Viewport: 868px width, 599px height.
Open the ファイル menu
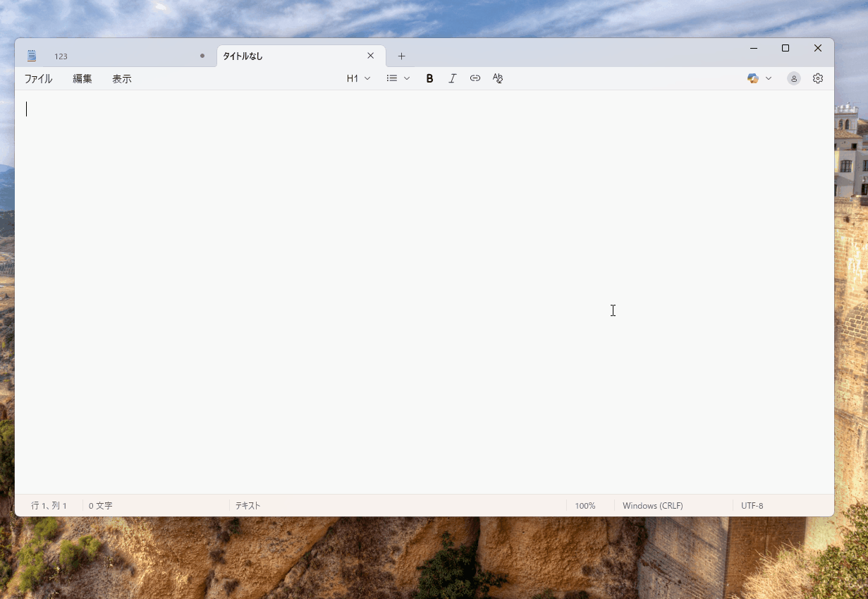(38, 79)
